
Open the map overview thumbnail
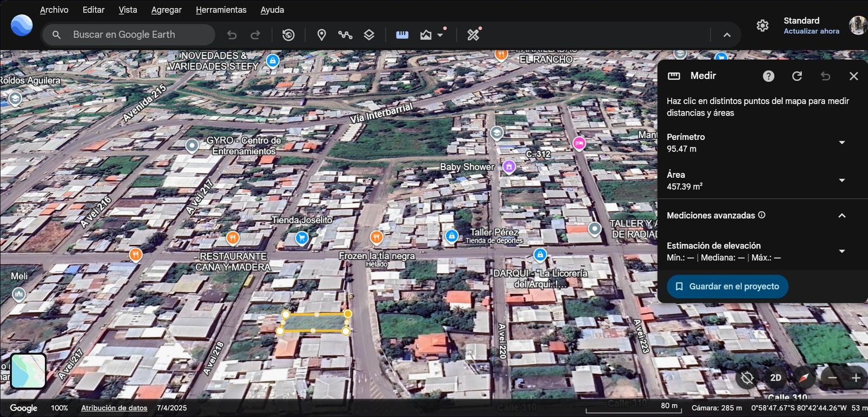tap(28, 371)
